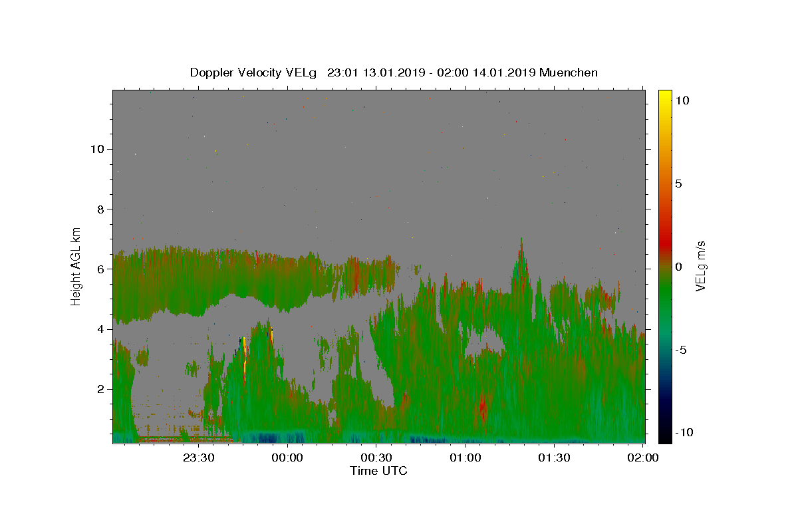This screenshot has width=798, height=532.
Task: Click the colorbar label 0
Action: tap(678, 267)
